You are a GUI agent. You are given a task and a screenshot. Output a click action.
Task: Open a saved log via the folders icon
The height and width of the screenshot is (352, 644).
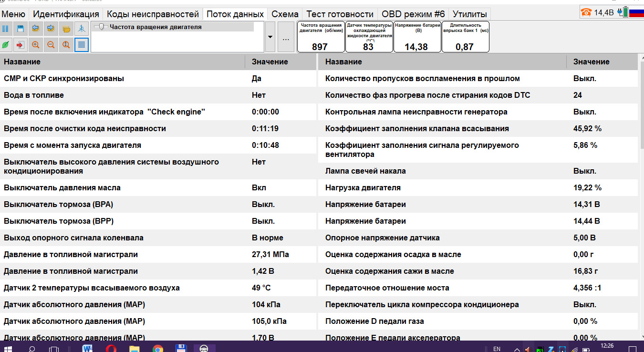pyautogui.click(x=66, y=29)
